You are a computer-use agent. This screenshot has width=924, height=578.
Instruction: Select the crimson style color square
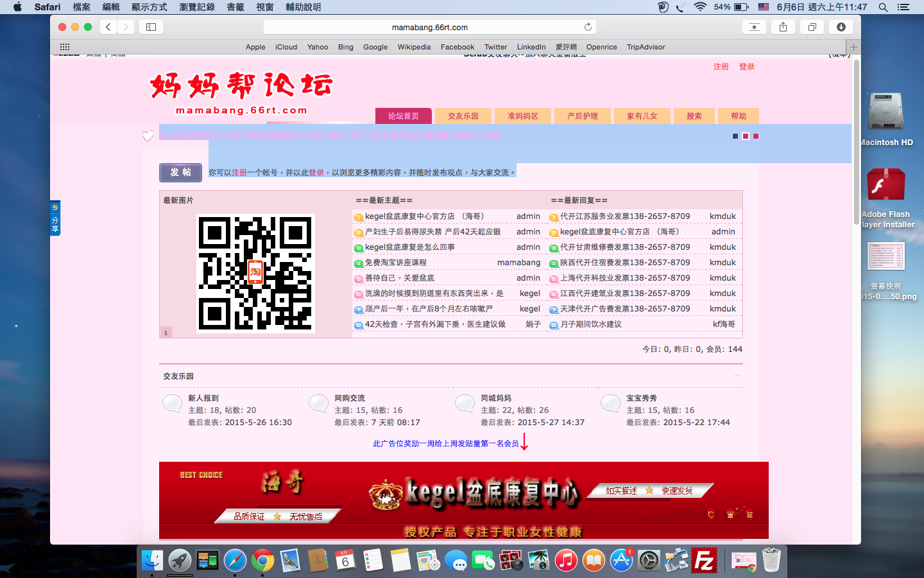pos(756,136)
